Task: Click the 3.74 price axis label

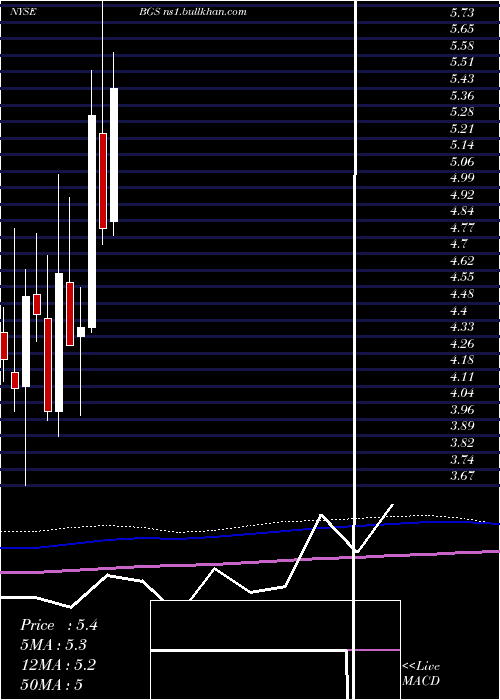Action: (462, 459)
